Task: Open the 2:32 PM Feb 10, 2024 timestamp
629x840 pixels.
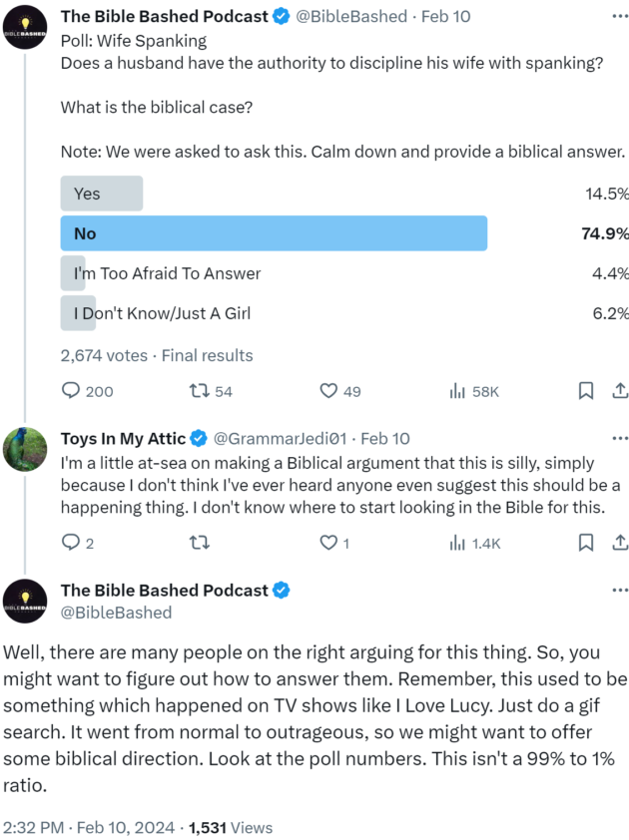Action: tap(89, 828)
